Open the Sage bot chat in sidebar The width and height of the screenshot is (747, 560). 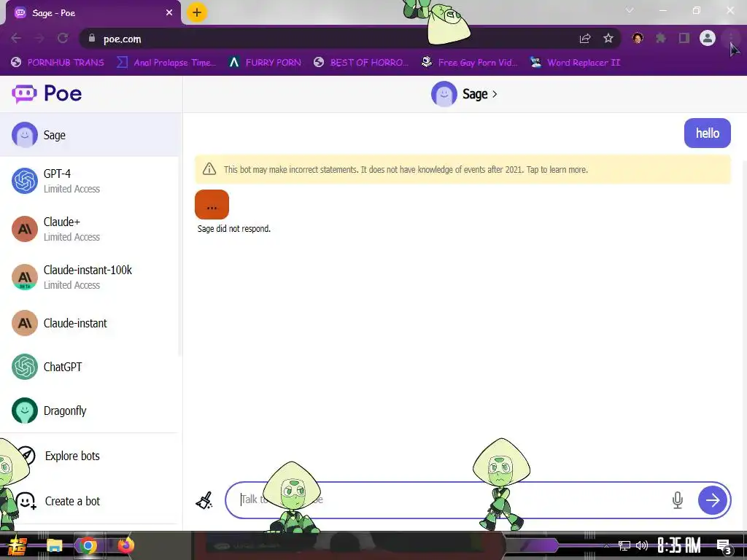point(90,135)
